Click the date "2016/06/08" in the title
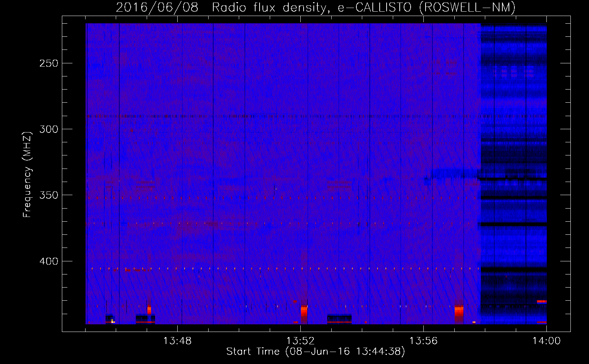Image resolution: width=589 pixels, height=364 pixels. (x=157, y=7)
